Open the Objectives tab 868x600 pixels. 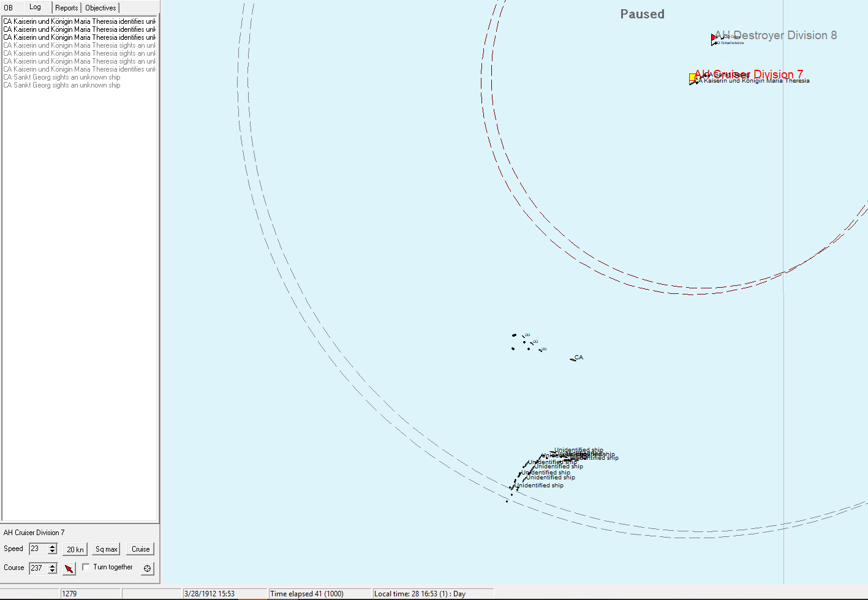pyautogui.click(x=100, y=8)
